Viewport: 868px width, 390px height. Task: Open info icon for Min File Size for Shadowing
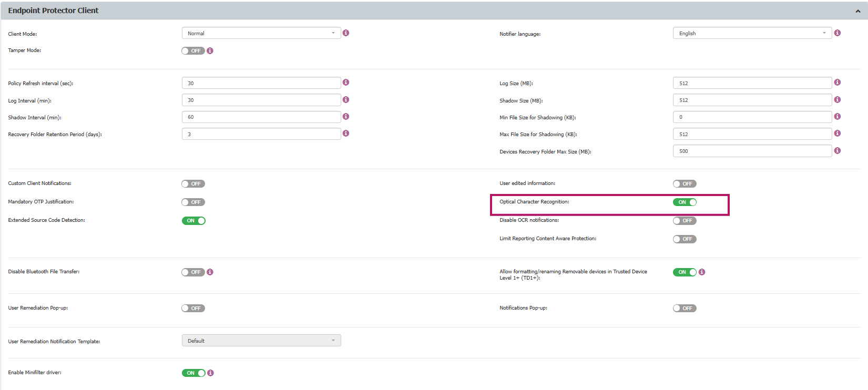pyautogui.click(x=838, y=117)
